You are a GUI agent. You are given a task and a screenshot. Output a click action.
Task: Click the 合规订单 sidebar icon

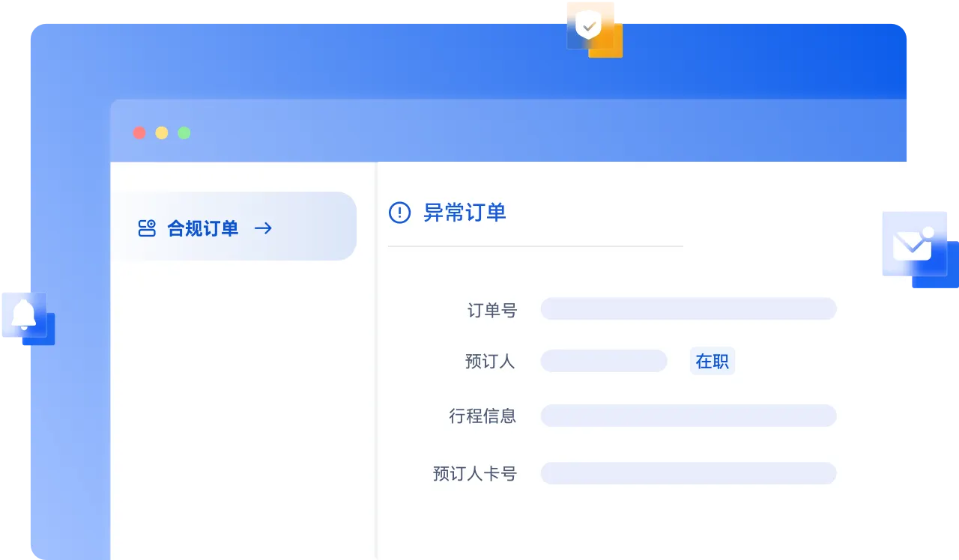coord(147,228)
